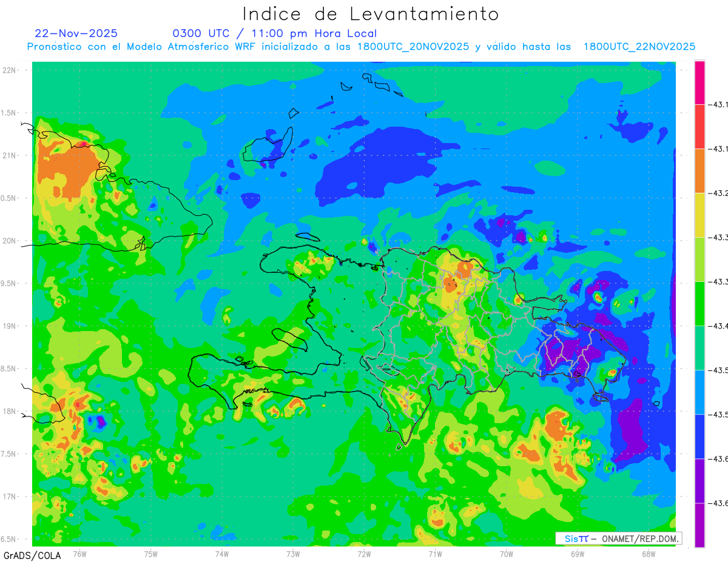The width and height of the screenshot is (728, 562).
Task: Click the "69W" longitude label
Action: coord(578,554)
